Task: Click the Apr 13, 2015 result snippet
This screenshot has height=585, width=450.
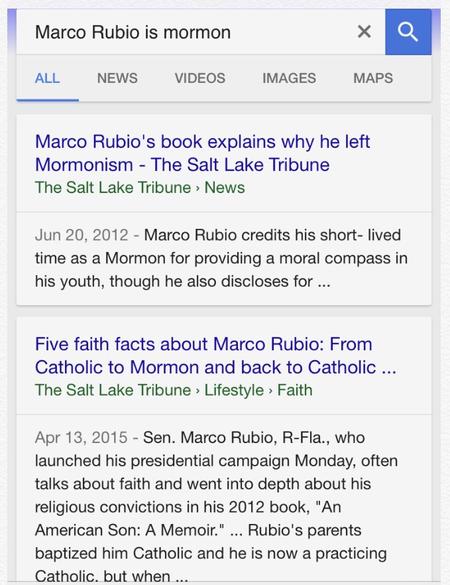Action: click(216, 507)
